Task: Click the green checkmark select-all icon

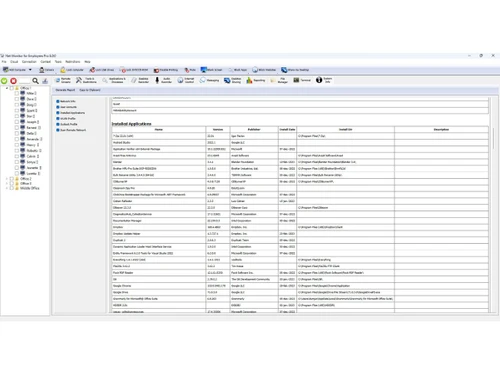Action: (x=4, y=81)
